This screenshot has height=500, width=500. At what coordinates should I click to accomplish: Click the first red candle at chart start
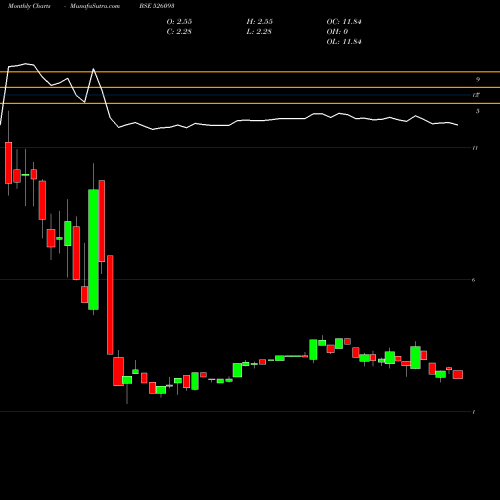tap(8, 163)
